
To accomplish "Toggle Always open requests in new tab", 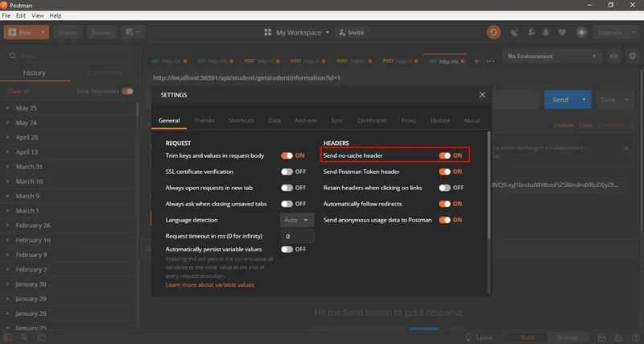I will tap(287, 188).
